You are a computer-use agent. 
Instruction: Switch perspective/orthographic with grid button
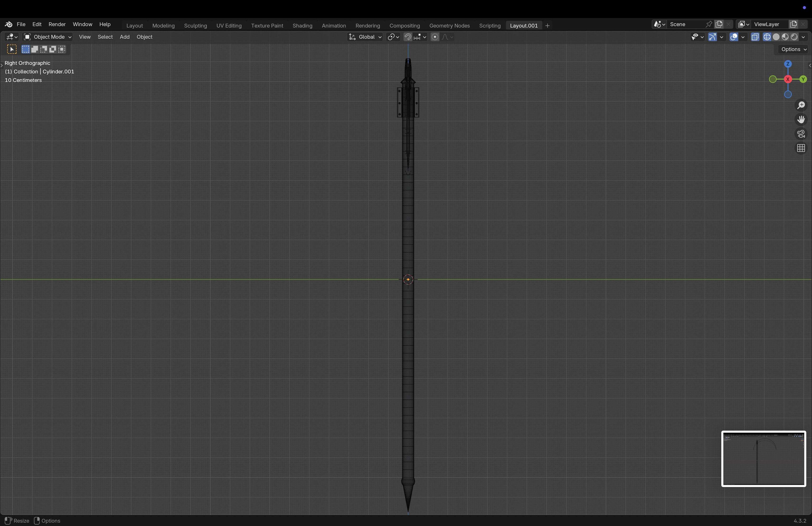point(801,148)
